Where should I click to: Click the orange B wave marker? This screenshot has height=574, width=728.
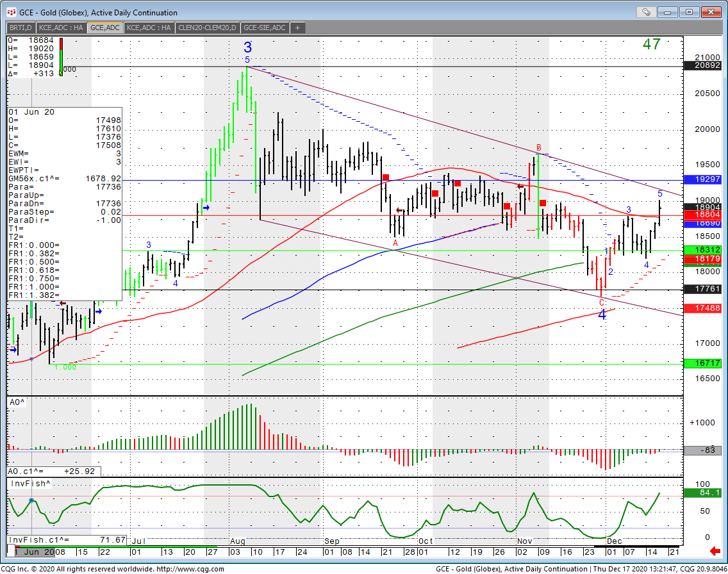[x=539, y=147]
